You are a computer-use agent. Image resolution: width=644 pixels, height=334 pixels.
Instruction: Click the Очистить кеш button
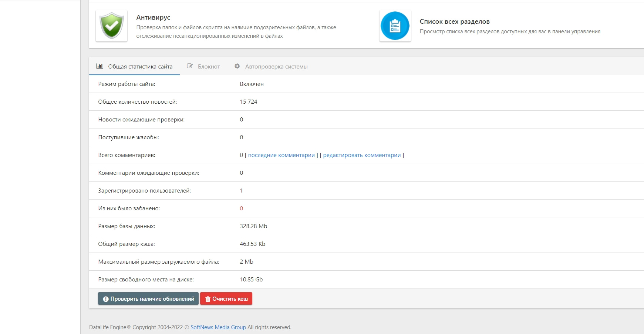pos(226,299)
